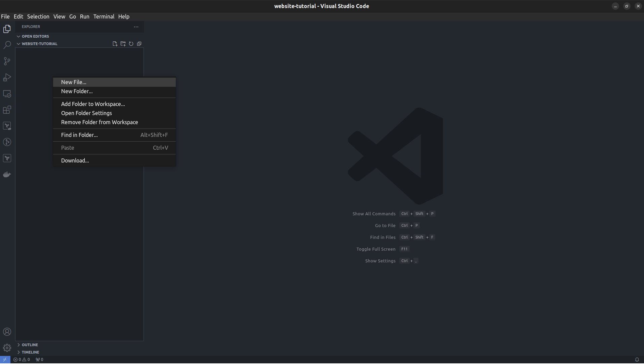Click the Refresh Explorer icon
The image size is (644, 364).
[131, 44]
